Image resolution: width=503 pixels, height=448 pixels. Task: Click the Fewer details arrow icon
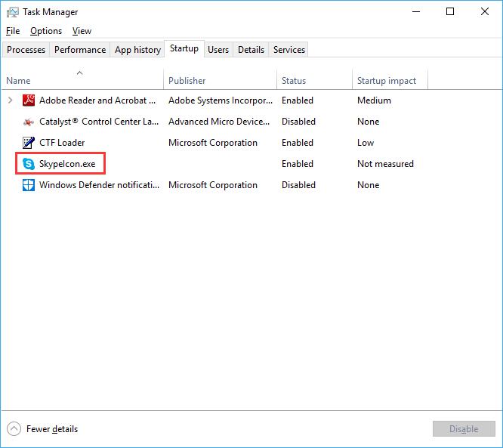tap(14, 429)
